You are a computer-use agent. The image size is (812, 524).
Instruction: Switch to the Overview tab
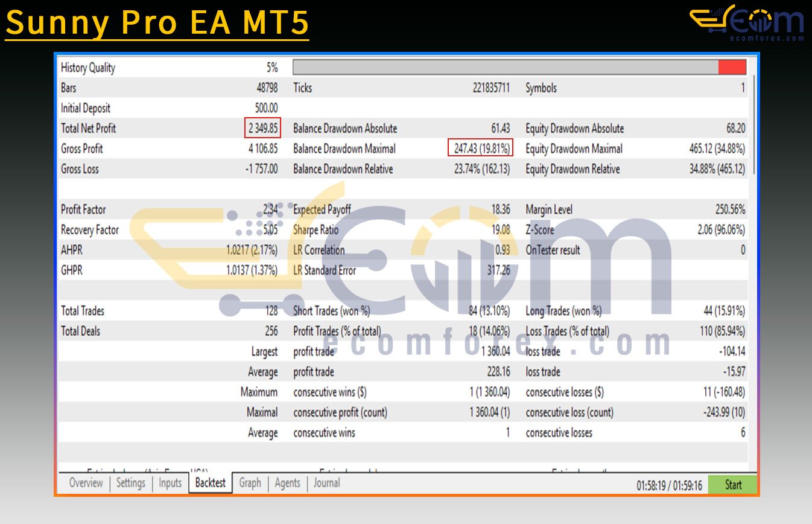[86, 483]
